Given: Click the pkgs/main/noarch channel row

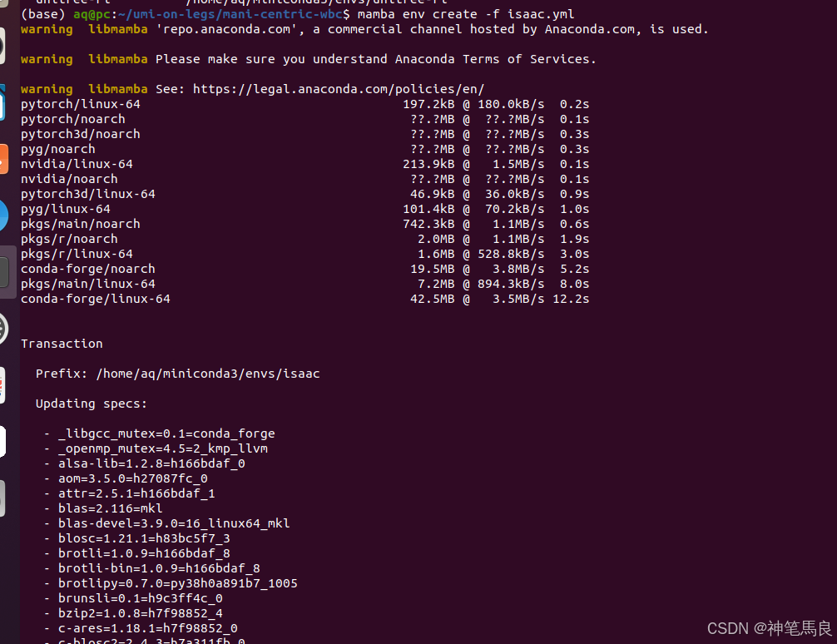Looking at the screenshot, I should pos(305,223).
